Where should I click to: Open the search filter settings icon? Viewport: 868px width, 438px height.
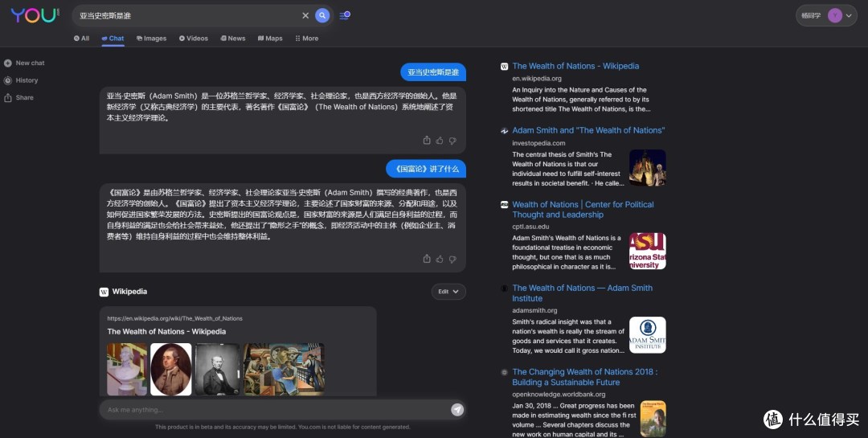click(x=344, y=15)
